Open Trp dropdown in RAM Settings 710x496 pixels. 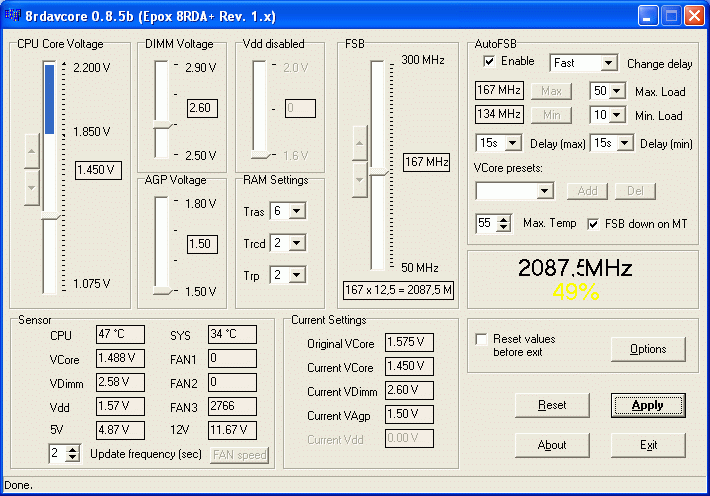pyautogui.click(x=297, y=275)
